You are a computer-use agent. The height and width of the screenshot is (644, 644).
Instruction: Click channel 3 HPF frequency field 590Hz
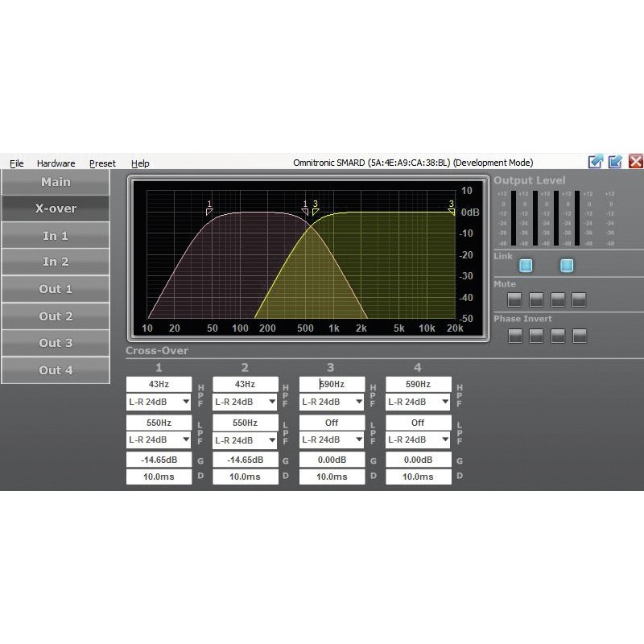[x=332, y=385]
